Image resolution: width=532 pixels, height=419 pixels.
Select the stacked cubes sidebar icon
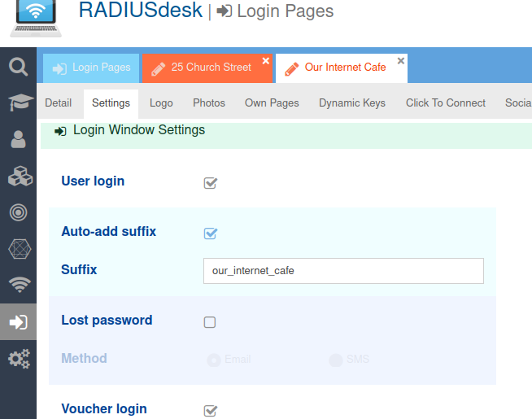tap(18, 176)
